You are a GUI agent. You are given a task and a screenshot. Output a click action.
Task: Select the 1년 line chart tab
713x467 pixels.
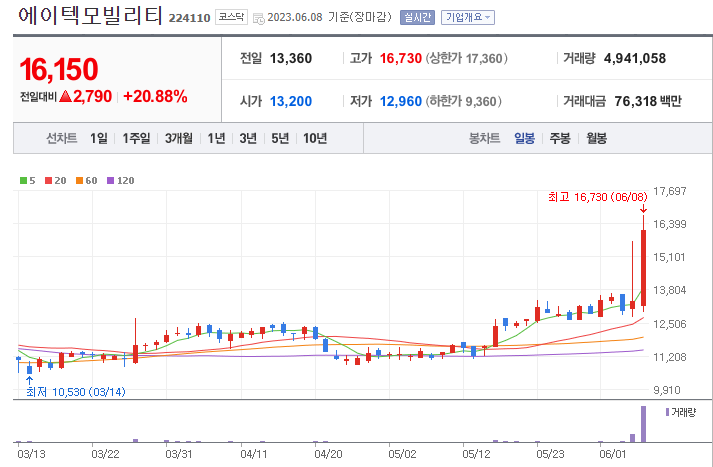pos(216,138)
